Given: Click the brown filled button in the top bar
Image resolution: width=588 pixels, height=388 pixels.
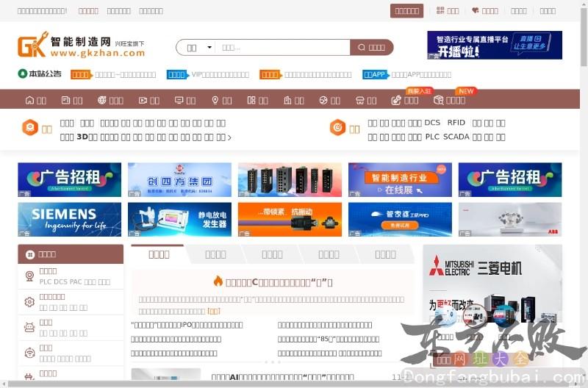Looking at the screenshot, I should 407,11.
